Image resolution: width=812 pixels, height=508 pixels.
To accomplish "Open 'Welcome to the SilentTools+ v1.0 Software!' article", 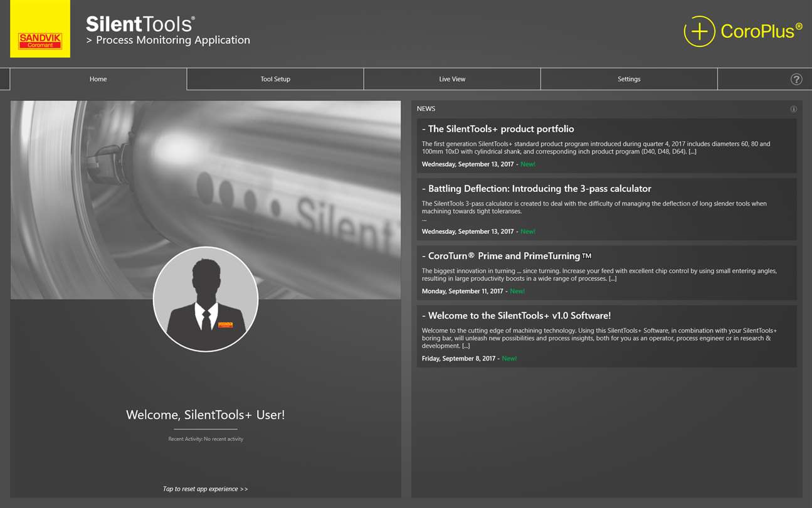I will 606,336.
